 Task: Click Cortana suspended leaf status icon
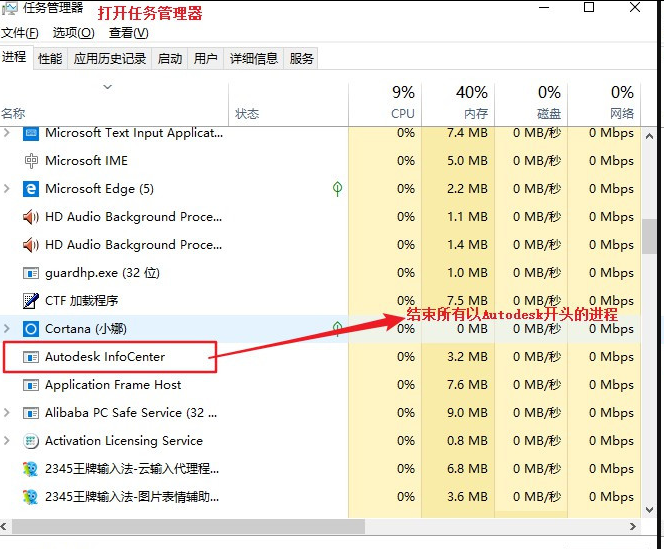(x=338, y=328)
